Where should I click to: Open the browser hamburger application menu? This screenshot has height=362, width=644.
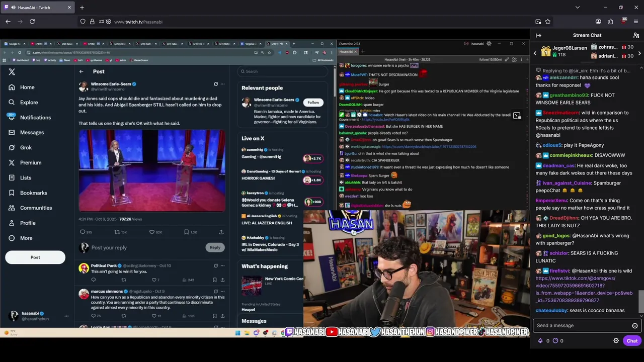coord(636,22)
